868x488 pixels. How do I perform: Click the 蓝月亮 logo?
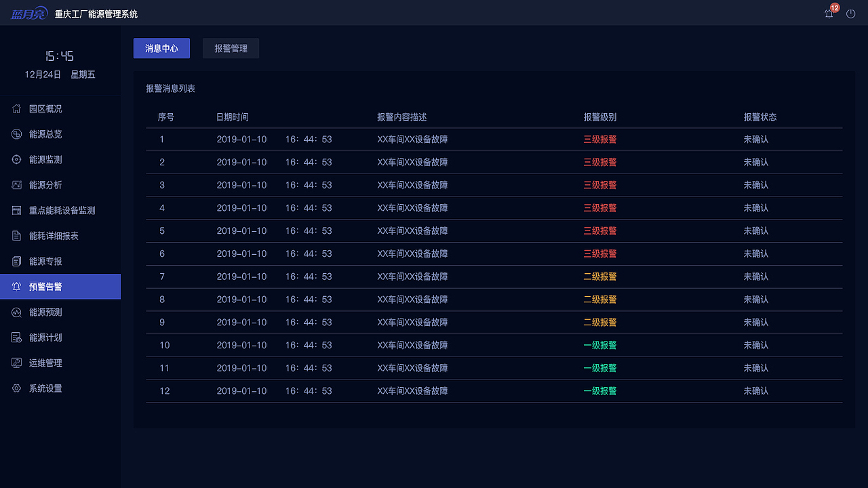[28, 14]
